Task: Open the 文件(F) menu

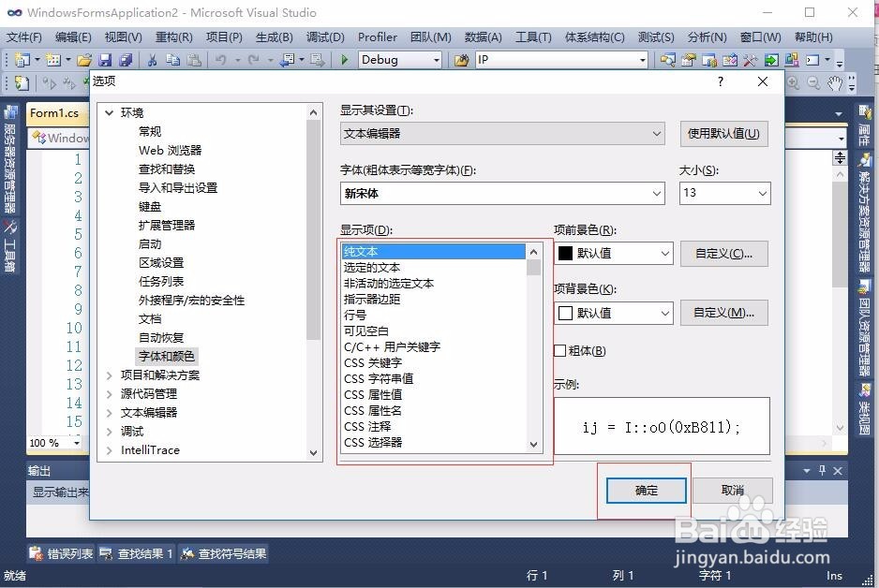Action: pos(24,37)
